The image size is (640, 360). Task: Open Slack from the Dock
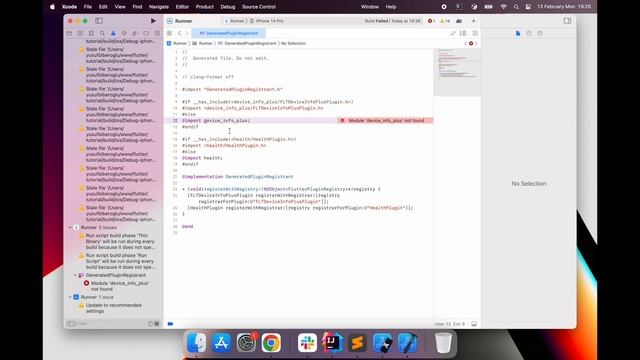click(307, 342)
